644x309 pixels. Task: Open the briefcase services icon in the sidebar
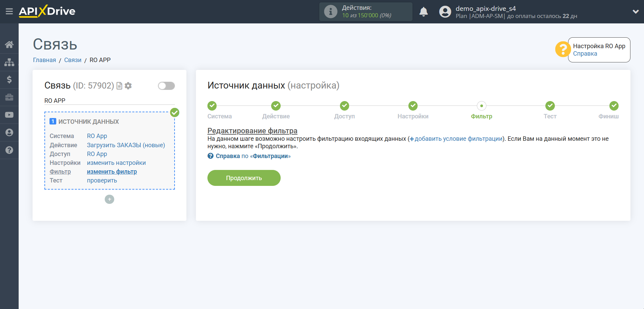pos(9,97)
